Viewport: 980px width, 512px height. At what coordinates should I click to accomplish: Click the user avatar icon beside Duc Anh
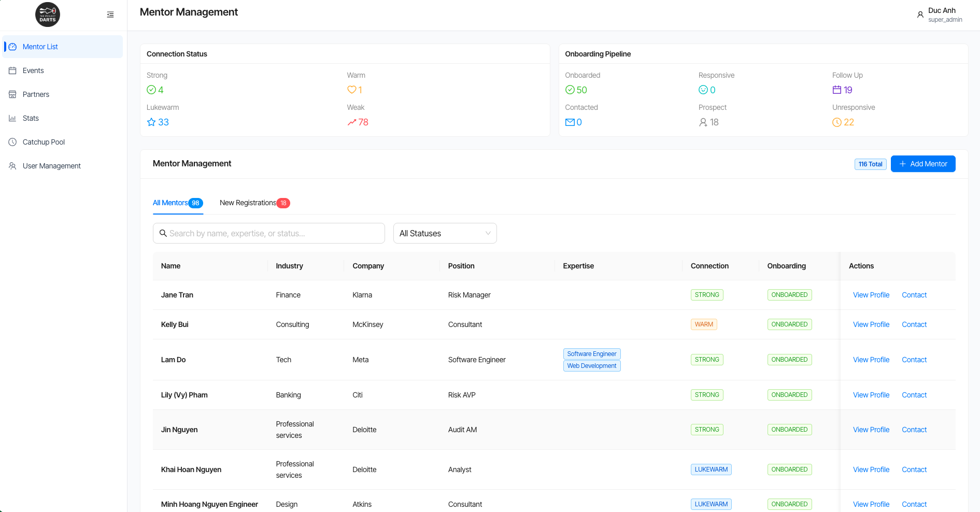point(920,15)
